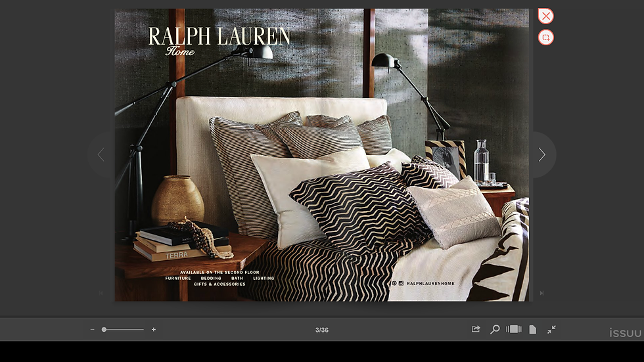Screen dimensions: 644x362
Task: Switch to single page view icon
Action: (x=533, y=330)
